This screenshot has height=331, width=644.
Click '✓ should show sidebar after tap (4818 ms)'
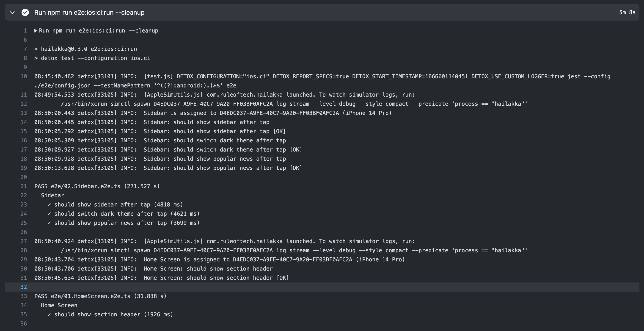115,205
